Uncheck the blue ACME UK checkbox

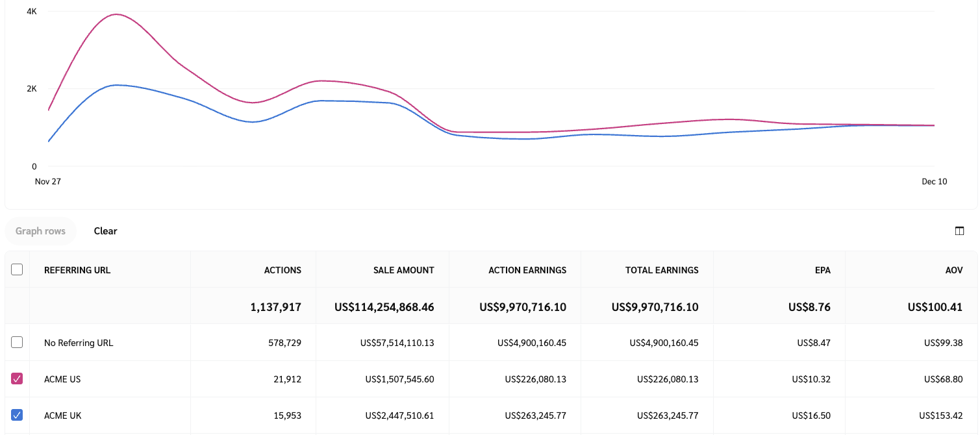tap(18, 415)
